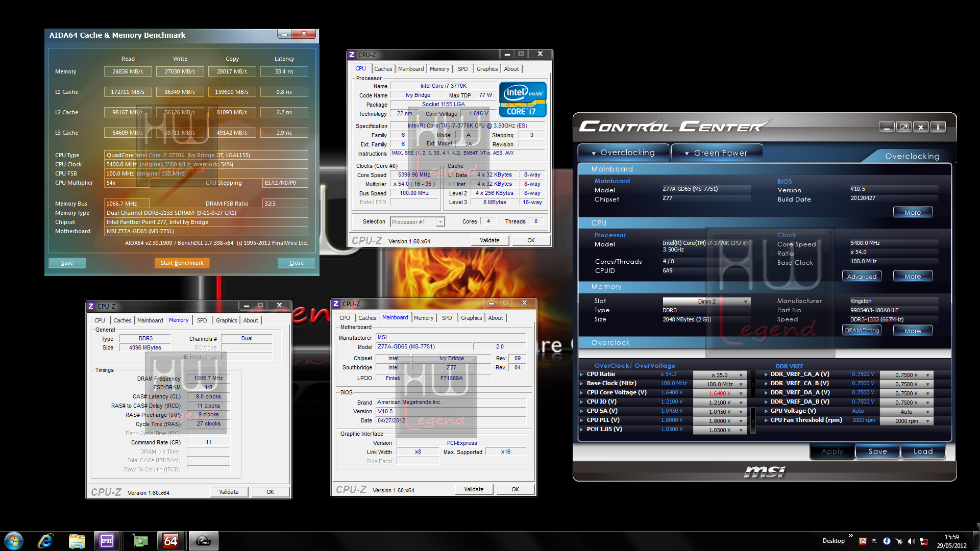This screenshot has width=980, height=551.
Task: Expand the DDR_VREF_CA_A (V) row arrow
Action: click(x=766, y=374)
